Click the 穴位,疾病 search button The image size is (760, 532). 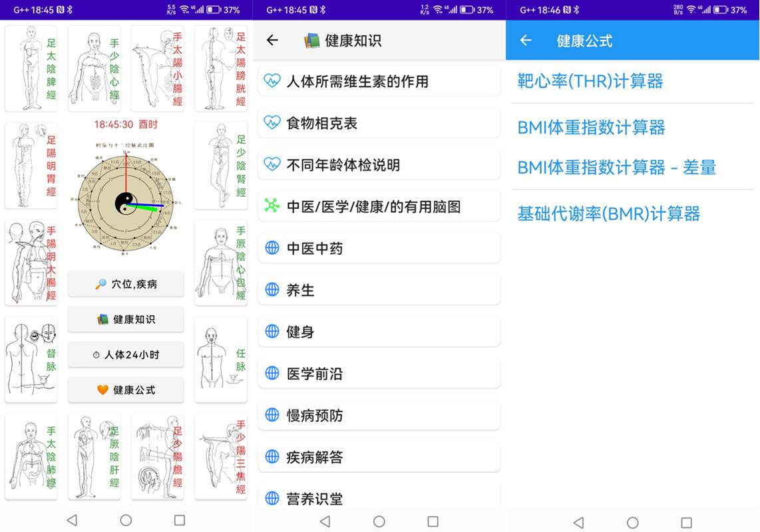(x=126, y=284)
